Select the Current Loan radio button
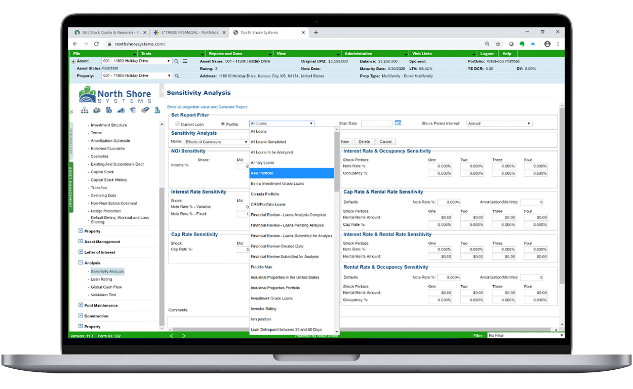The image size is (633, 389). coord(177,123)
